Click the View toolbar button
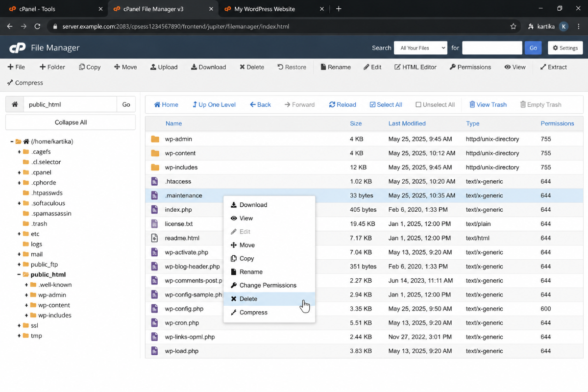588x392 pixels. click(515, 67)
